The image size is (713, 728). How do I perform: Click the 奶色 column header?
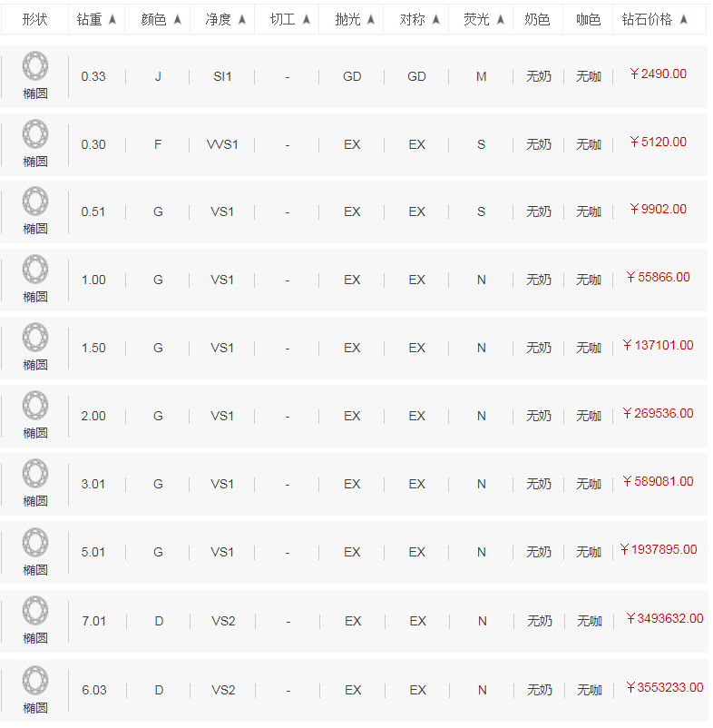point(537,19)
